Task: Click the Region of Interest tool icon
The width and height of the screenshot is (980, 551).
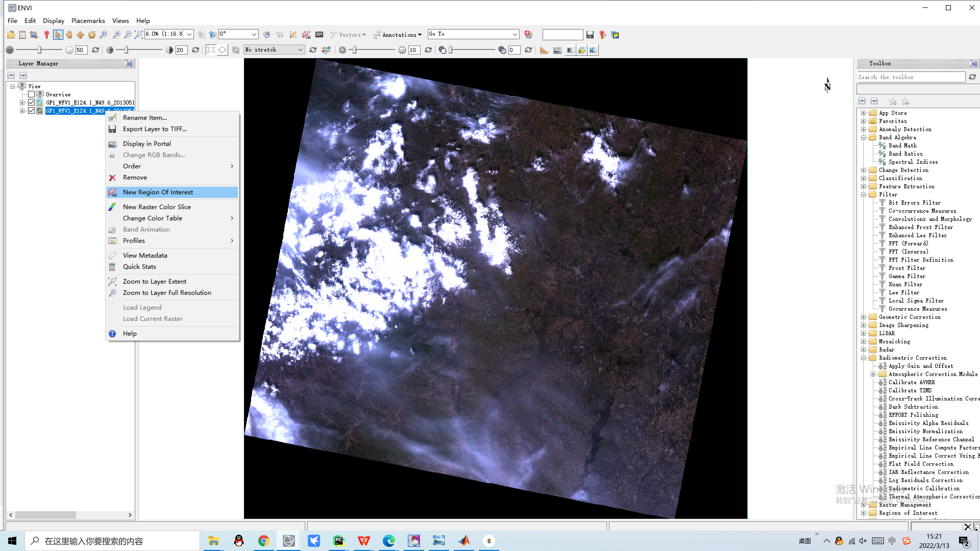Action: [306, 35]
